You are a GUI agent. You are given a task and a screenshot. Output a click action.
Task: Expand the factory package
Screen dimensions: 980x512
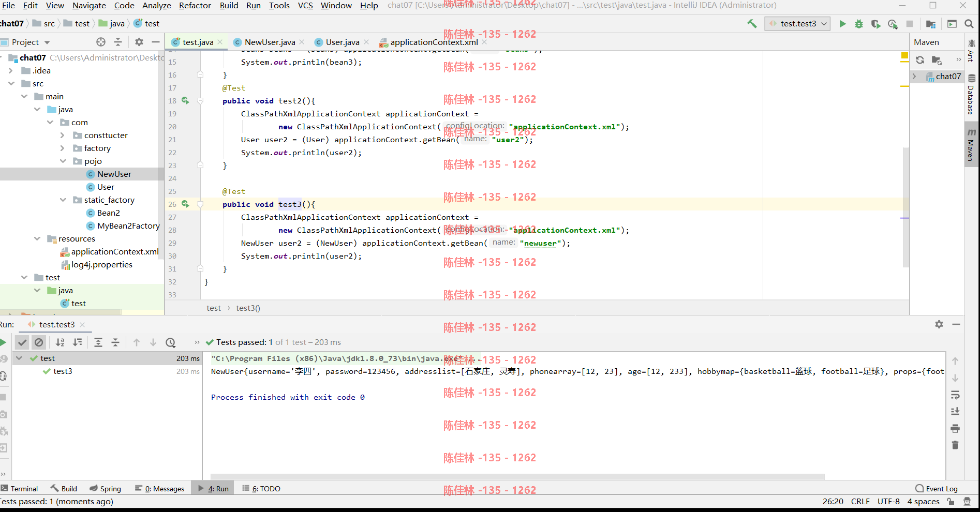63,148
